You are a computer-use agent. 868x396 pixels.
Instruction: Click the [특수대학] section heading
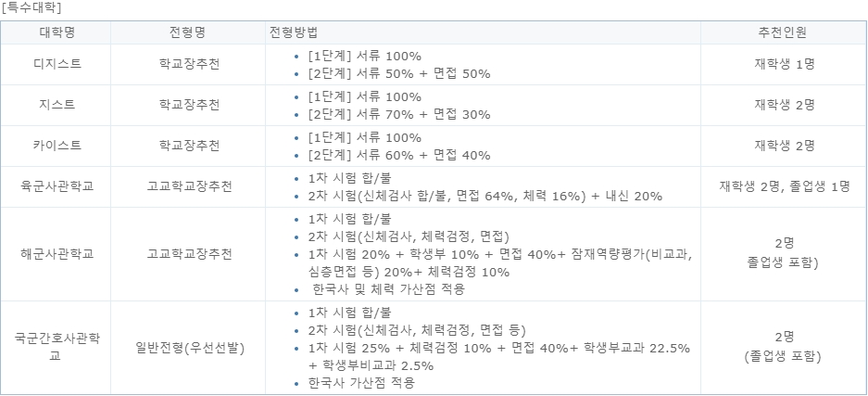pyautogui.click(x=31, y=8)
